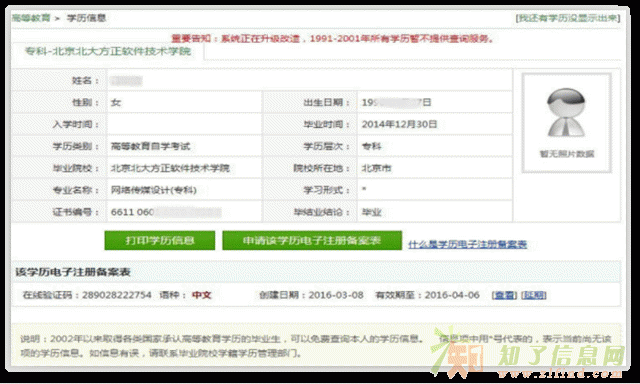Click the 出生日期 field label
This screenshot has width=640, height=384.
tap(326, 102)
